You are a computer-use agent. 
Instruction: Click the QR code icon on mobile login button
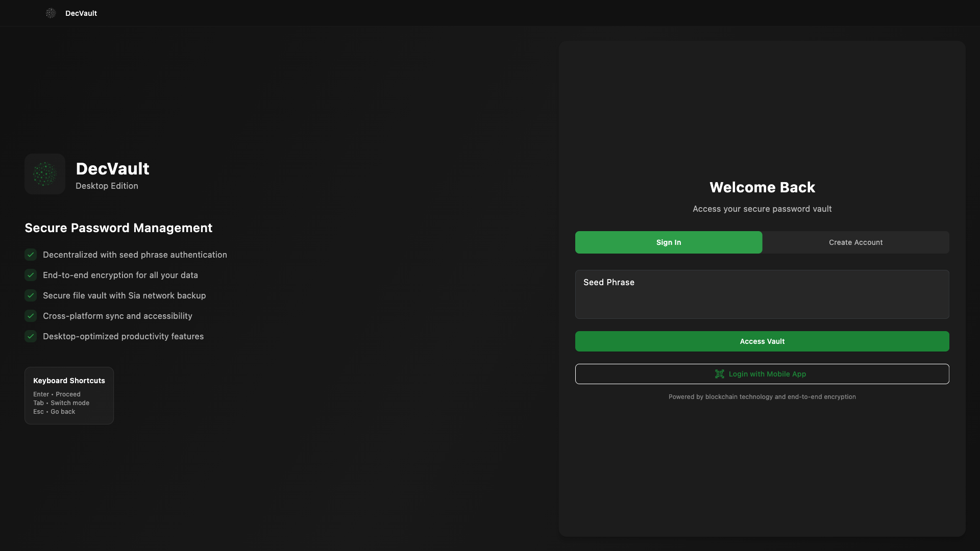[720, 374]
